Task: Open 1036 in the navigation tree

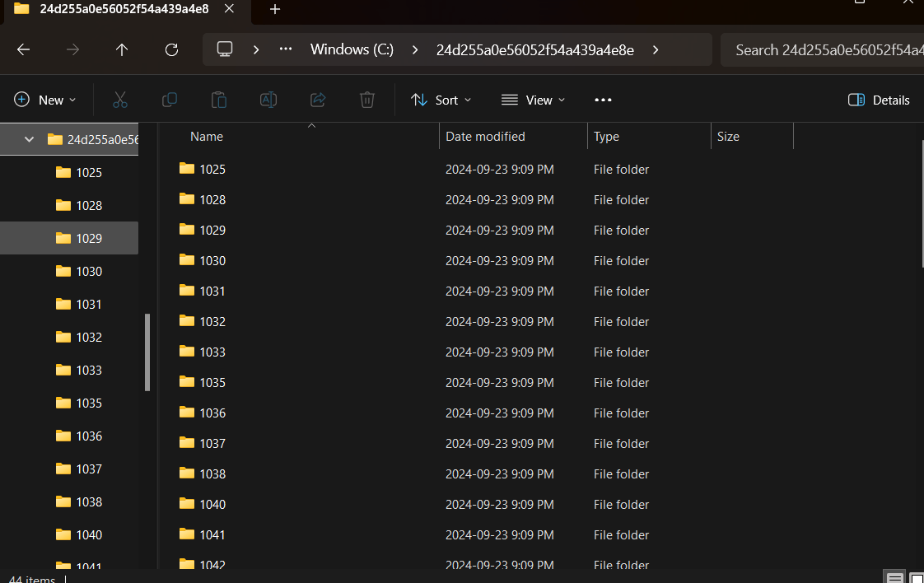Action: pos(69,436)
